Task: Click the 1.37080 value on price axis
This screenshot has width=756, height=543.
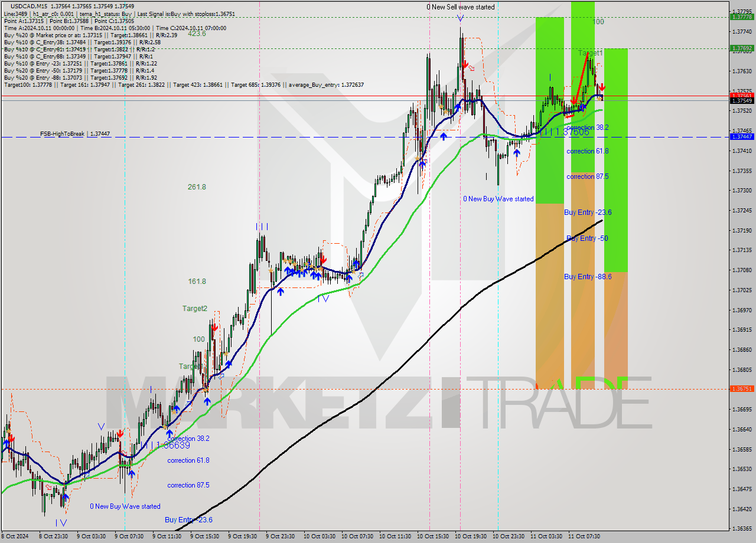Action: [x=742, y=270]
